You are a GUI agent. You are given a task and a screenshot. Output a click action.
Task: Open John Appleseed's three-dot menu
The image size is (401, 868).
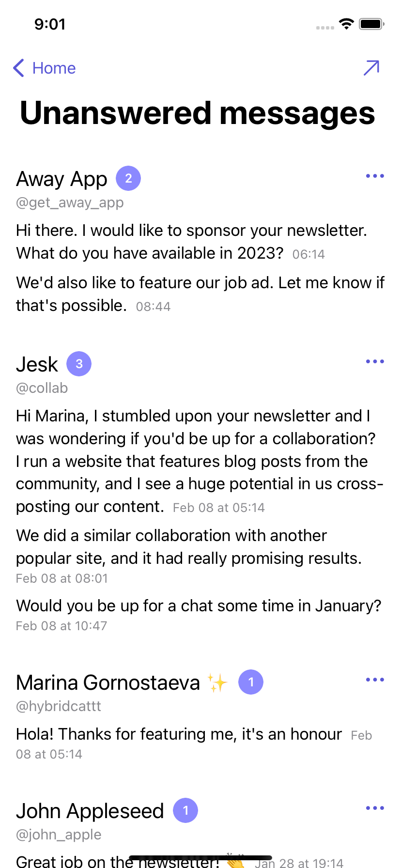point(375,808)
